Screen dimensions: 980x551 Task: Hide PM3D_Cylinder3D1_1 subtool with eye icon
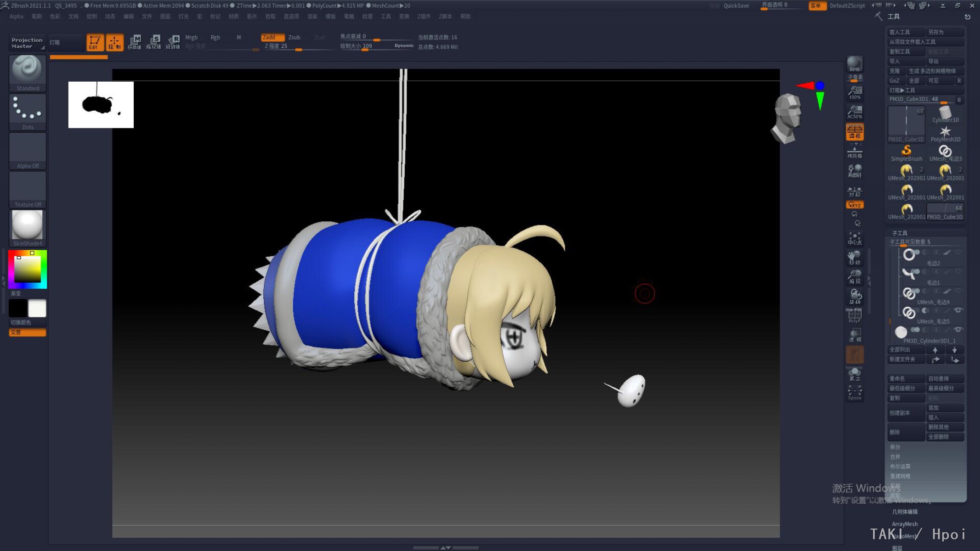point(958,330)
